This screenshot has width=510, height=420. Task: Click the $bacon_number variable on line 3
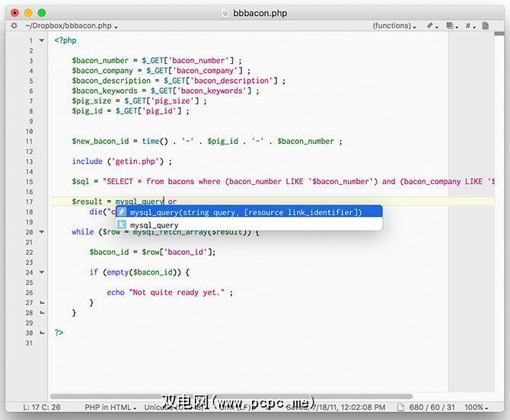100,60
